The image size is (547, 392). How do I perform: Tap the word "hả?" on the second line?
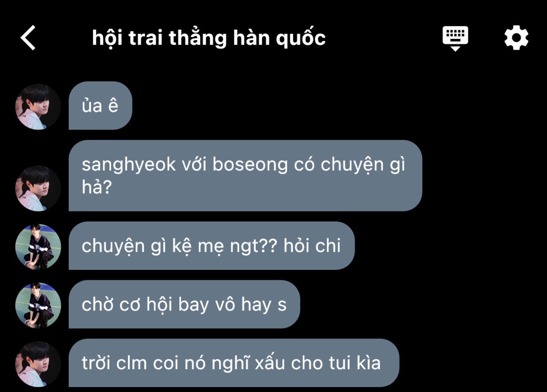[97, 187]
